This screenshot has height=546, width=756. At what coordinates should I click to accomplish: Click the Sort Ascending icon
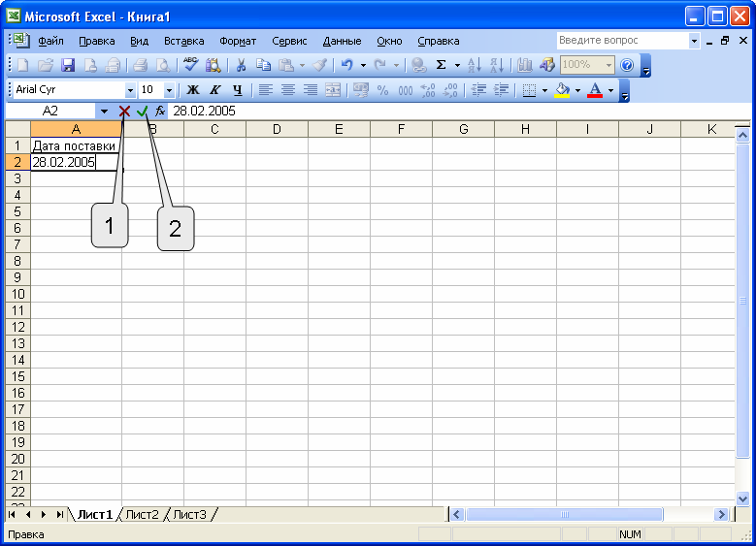[x=474, y=65]
